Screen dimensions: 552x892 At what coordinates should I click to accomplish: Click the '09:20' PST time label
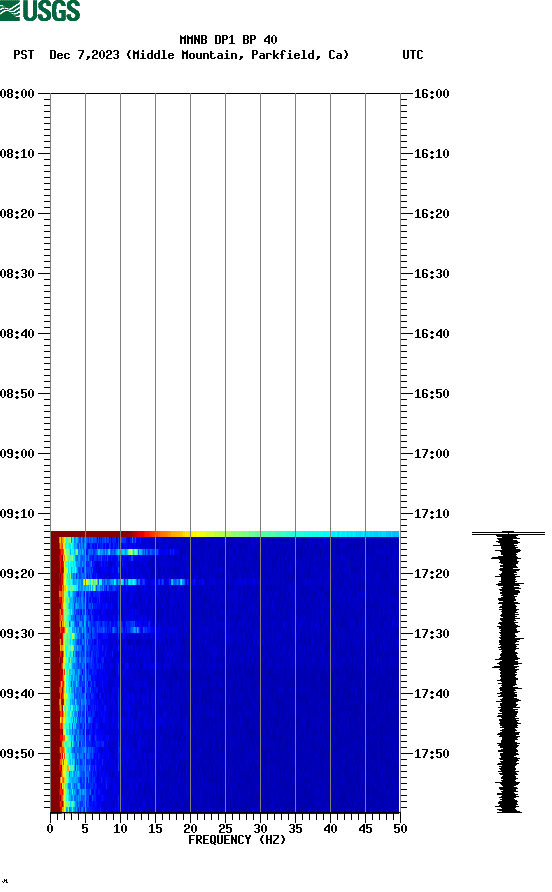(x=17, y=574)
